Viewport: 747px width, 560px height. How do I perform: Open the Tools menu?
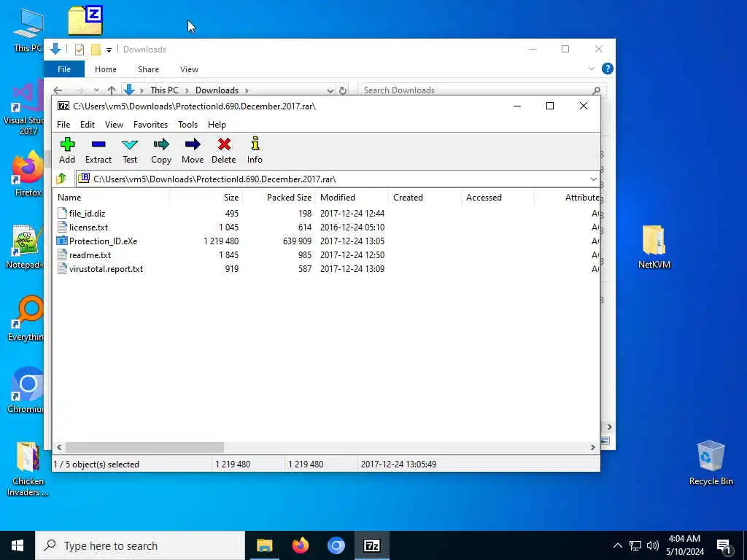click(x=187, y=124)
